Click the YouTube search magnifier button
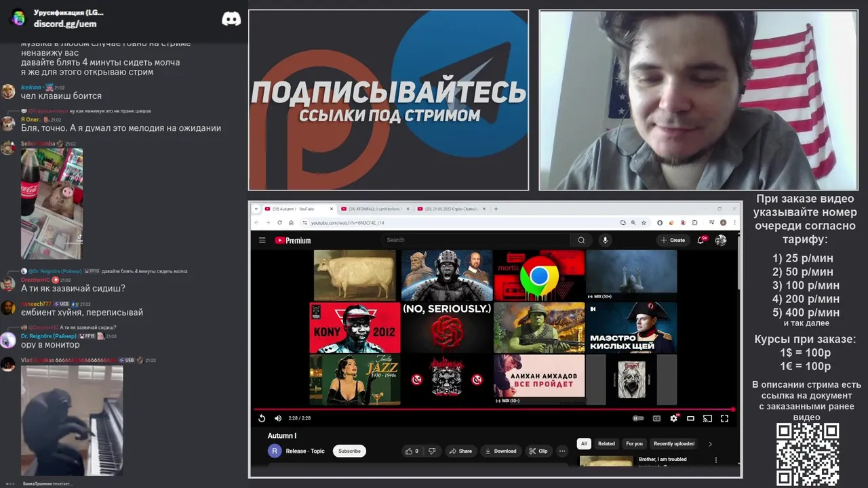The height and width of the screenshot is (488, 868). pyautogui.click(x=581, y=240)
